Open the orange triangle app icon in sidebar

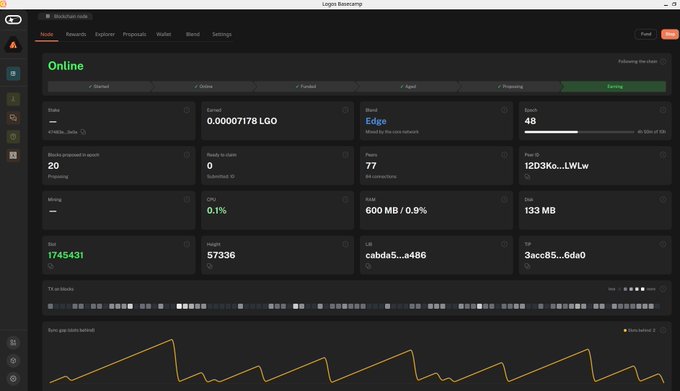point(13,45)
